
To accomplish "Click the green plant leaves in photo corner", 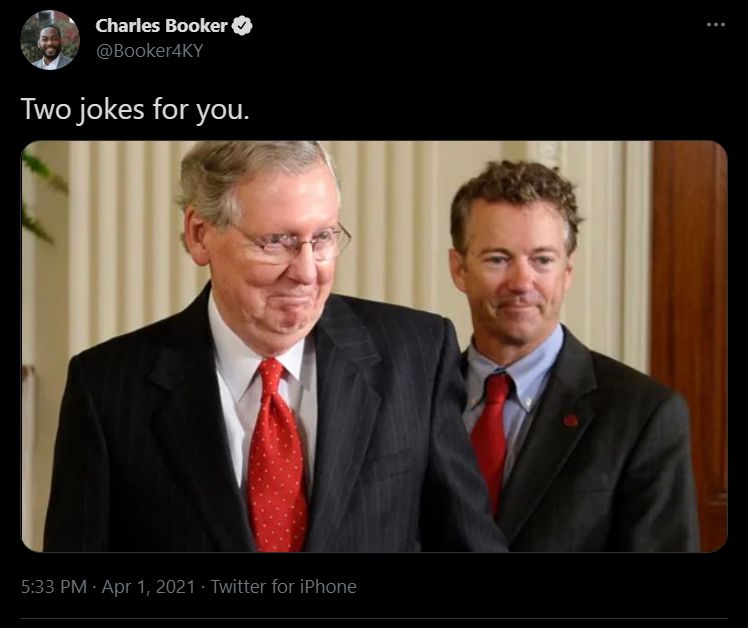I will [43, 196].
